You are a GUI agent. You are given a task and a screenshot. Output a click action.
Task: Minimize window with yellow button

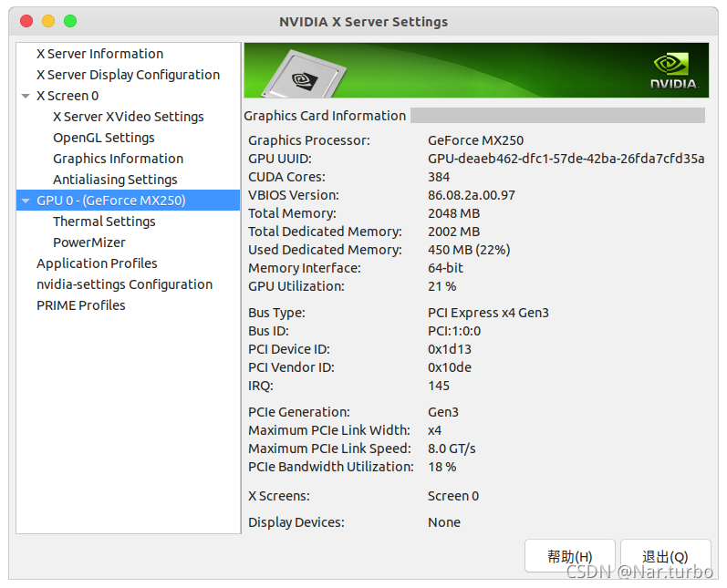(x=48, y=21)
